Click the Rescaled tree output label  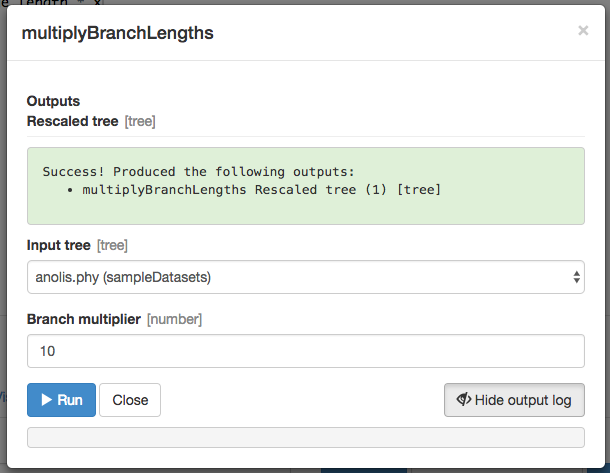(72, 121)
